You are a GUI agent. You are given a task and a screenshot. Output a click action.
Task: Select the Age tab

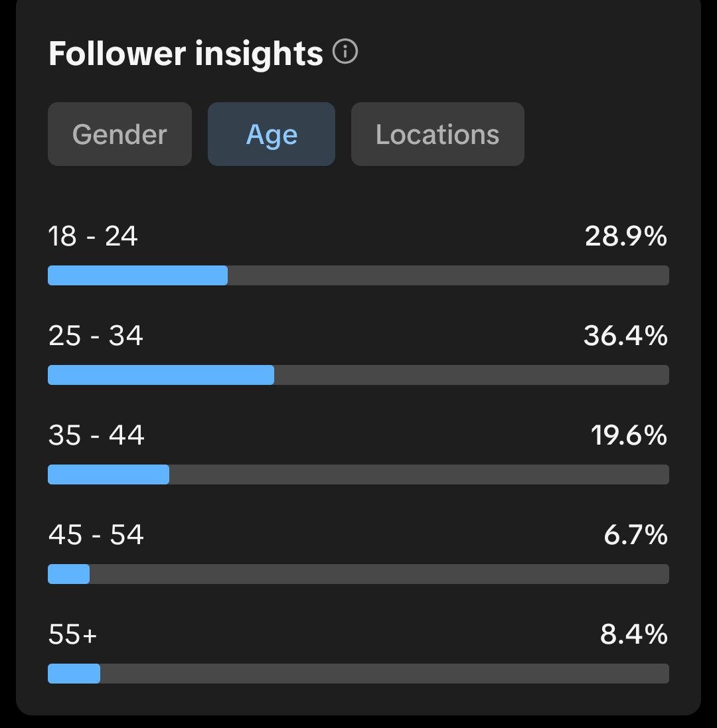(x=272, y=134)
